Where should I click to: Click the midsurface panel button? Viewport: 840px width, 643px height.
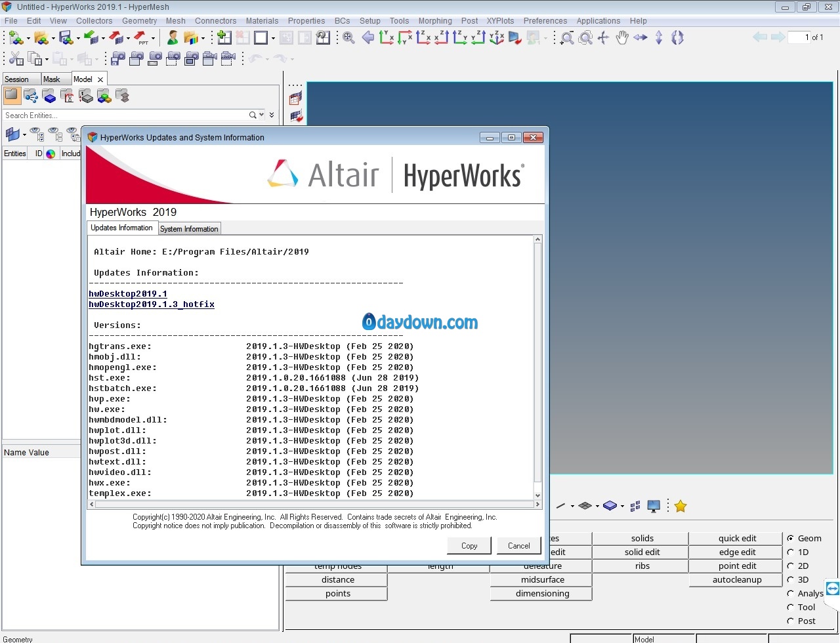(543, 579)
